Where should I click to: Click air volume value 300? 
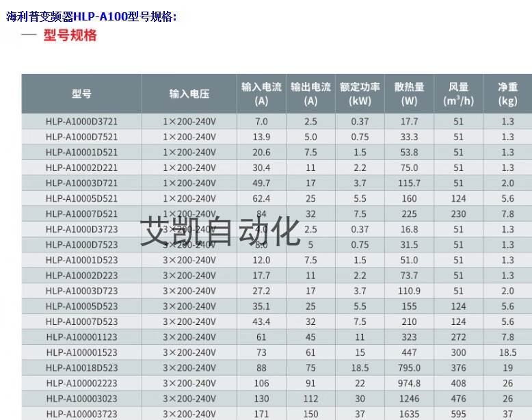click(458, 352)
